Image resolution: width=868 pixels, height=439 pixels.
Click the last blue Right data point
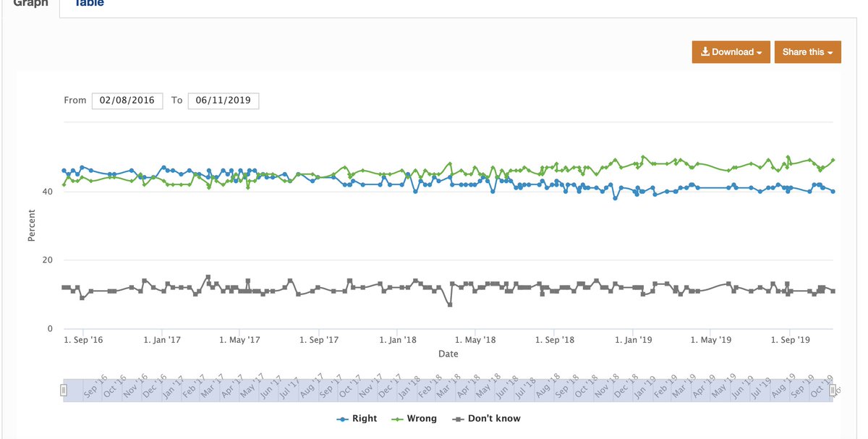(x=833, y=192)
